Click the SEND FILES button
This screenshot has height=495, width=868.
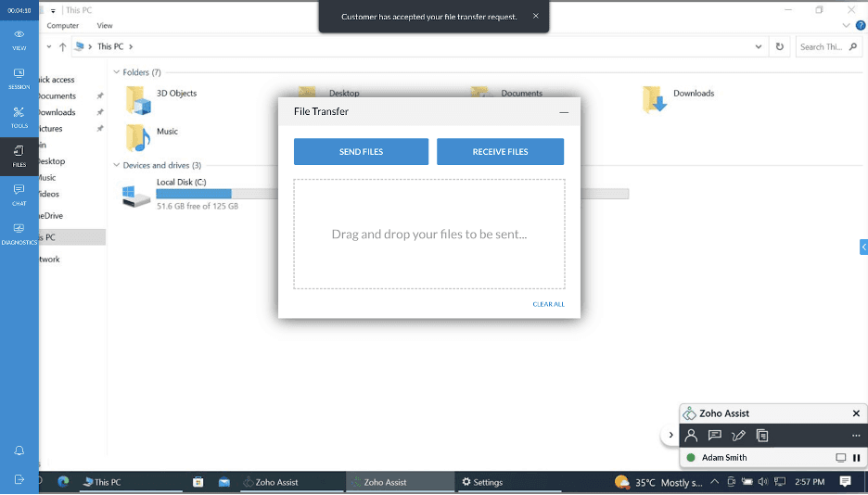coord(361,151)
